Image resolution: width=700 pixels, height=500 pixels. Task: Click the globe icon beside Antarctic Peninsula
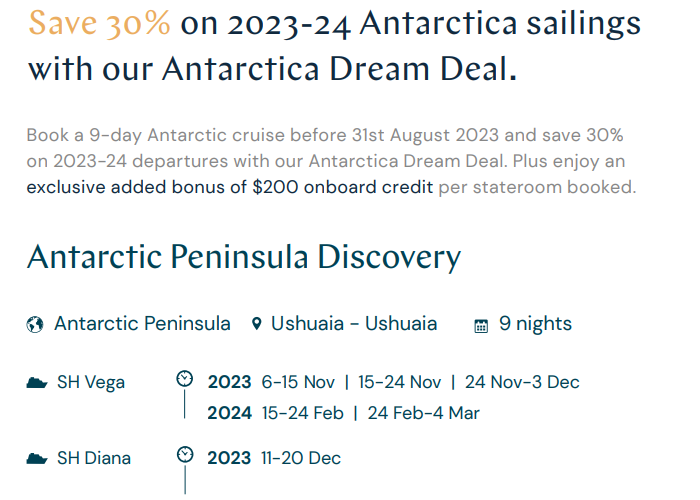coord(35,325)
